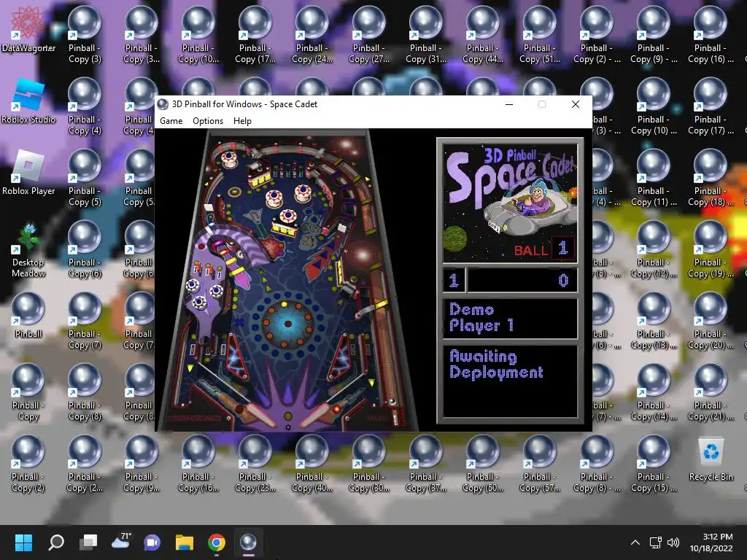Select the Roblox Player desktop icon
The width and height of the screenshot is (747, 560).
(28, 172)
